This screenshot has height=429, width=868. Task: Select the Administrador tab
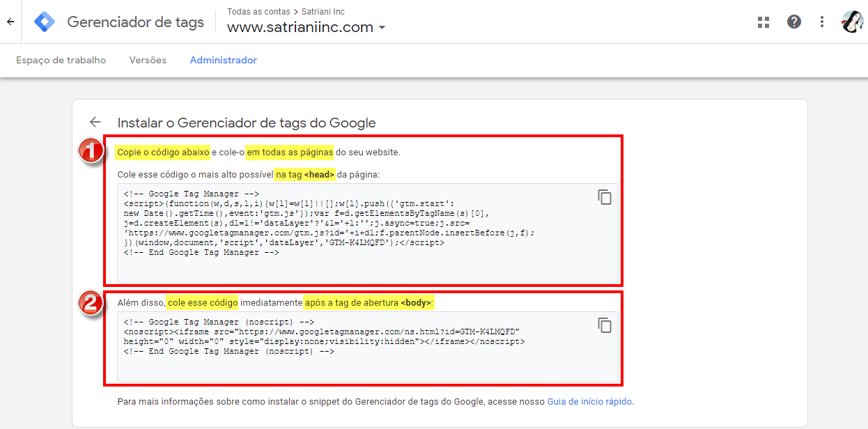[223, 60]
